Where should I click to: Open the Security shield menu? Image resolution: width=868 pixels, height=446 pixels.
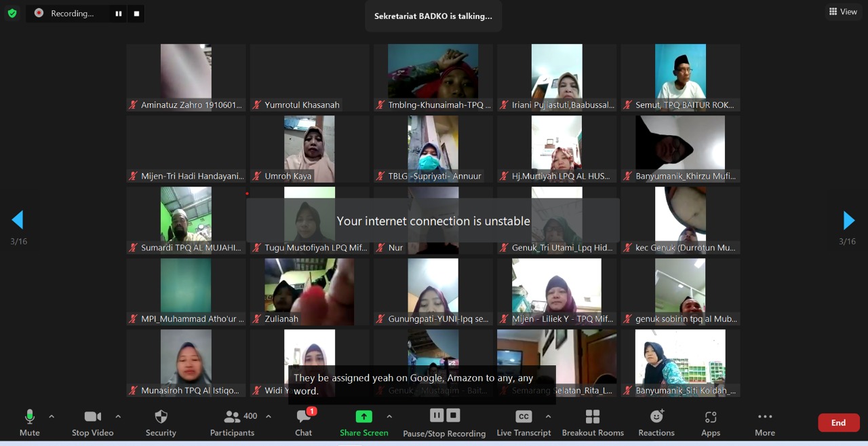point(161,423)
